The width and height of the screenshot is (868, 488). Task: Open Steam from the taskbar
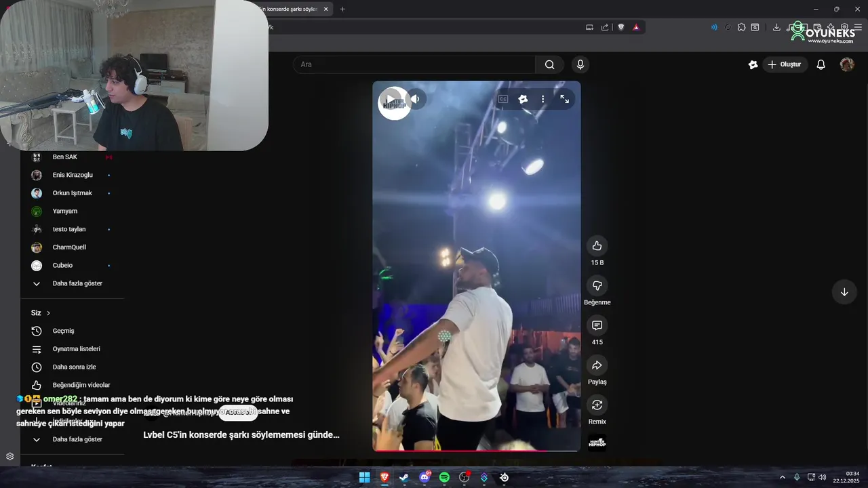404,477
